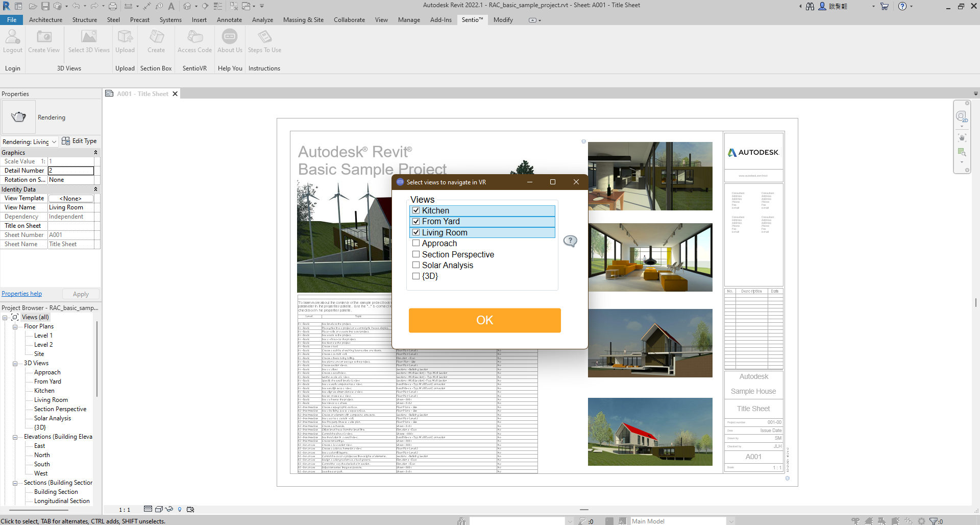This screenshot has width=980, height=525.
Task: Click the Upload ribbon icon
Action: point(125,37)
